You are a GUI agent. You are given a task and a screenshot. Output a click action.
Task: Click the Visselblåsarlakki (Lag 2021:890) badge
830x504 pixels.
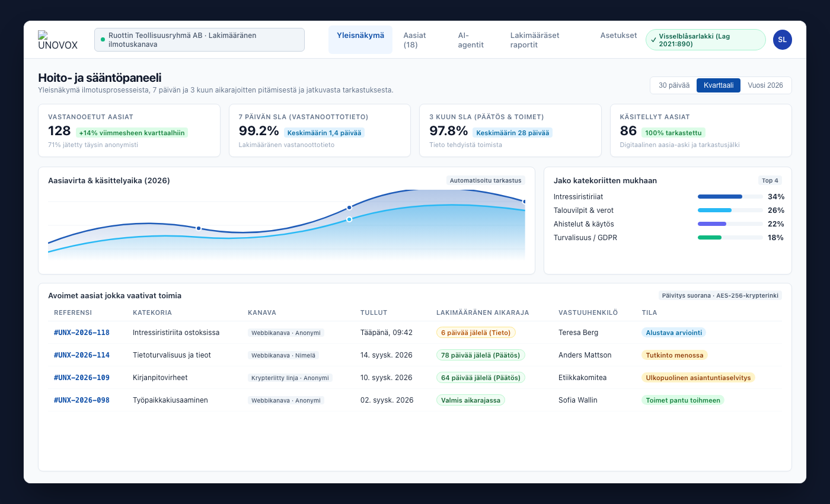[x=705, y=40]
